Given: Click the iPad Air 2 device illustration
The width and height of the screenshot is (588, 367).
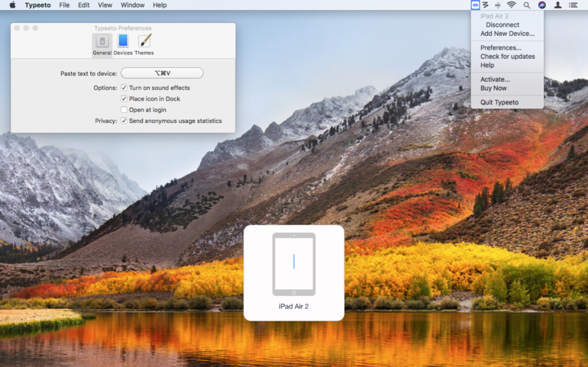Looking at the screenshot, I should 294,264.
